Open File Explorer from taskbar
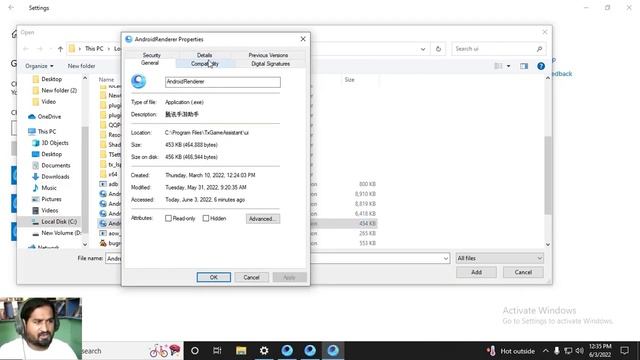This screenshot has height=360, width=640. pos(241,351)
